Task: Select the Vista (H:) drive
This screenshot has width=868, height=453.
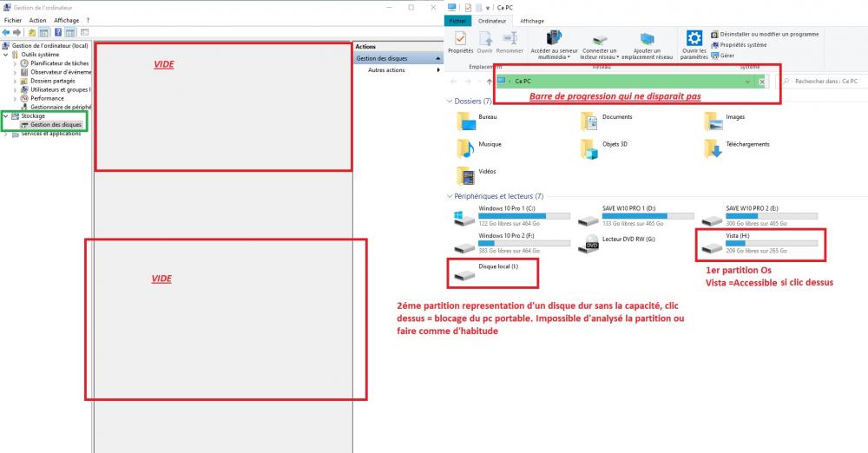Action: tap(759, 243)
